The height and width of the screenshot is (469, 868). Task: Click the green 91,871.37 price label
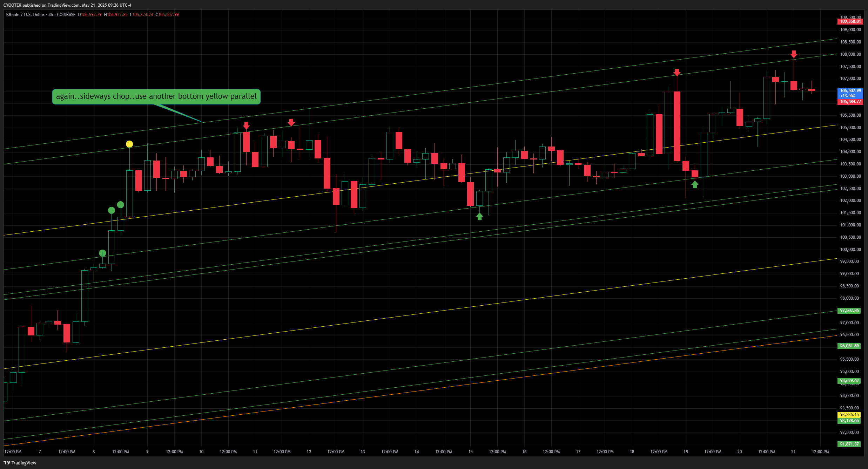849,444
